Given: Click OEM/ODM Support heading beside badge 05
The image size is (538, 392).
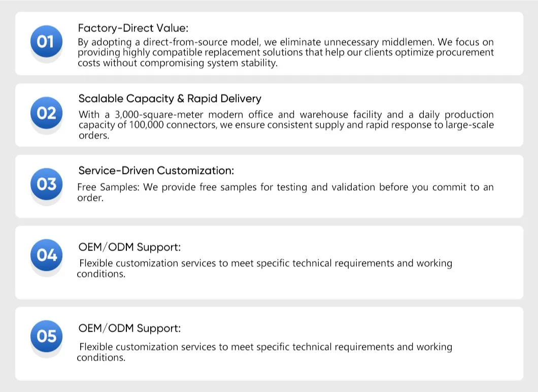Looking at the screenshot, I should tap(129, 328).
